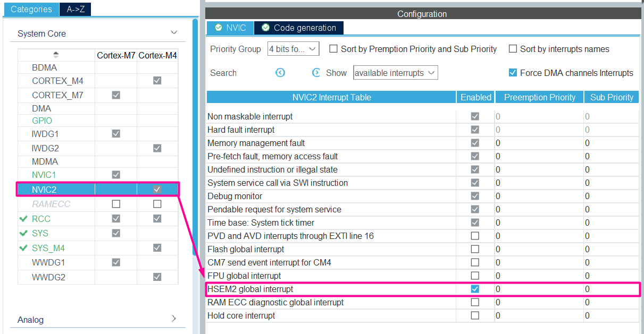Open the Show available interrupts dropdown
The width and height of the screenshot is (644, 334).
point(395,72)
